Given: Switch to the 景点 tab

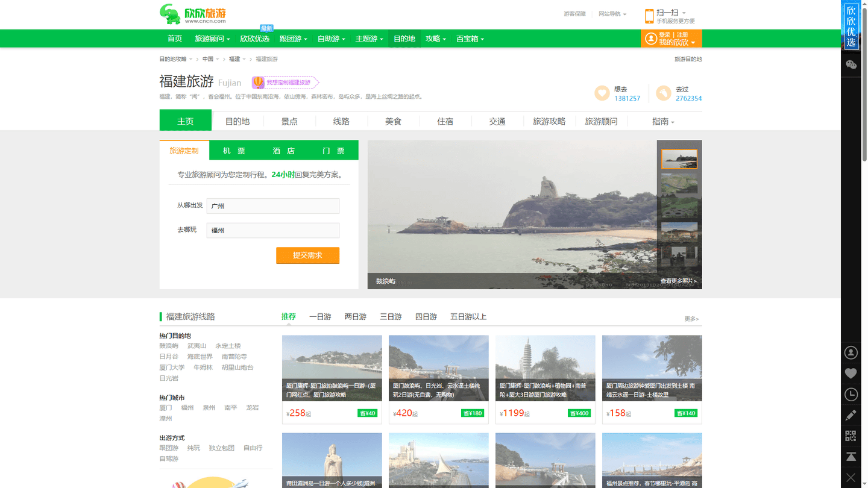Looking at the screenshot, I should click(289, 121).
